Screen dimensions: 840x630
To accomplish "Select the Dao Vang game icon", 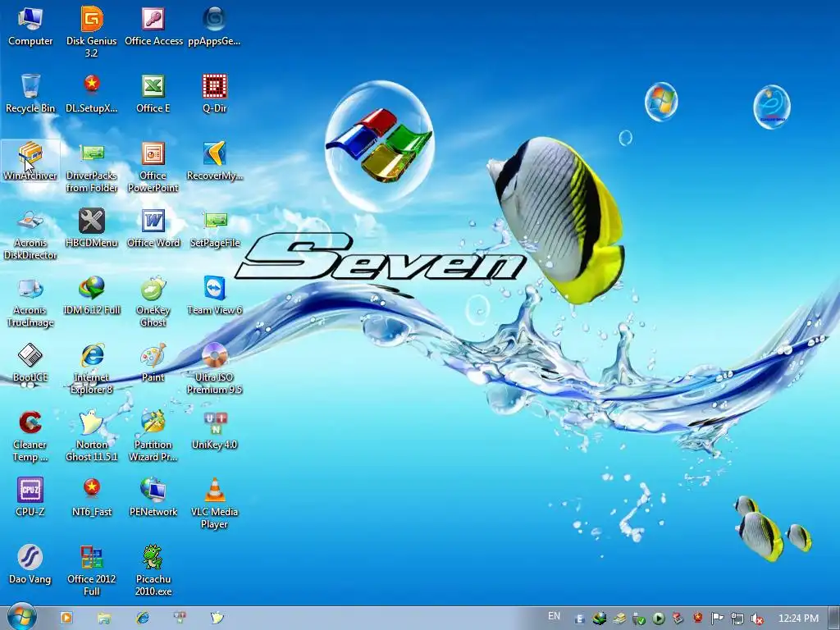I will [x=30, y=564].
